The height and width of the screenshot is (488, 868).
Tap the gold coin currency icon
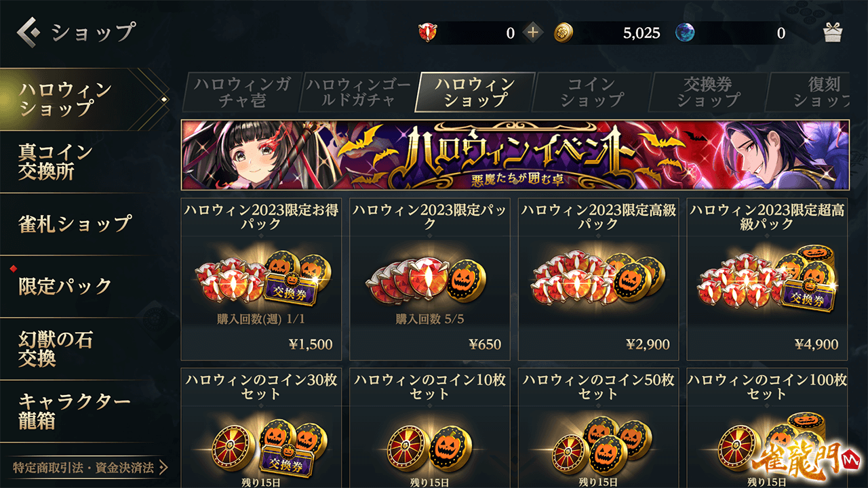[564, 33]
